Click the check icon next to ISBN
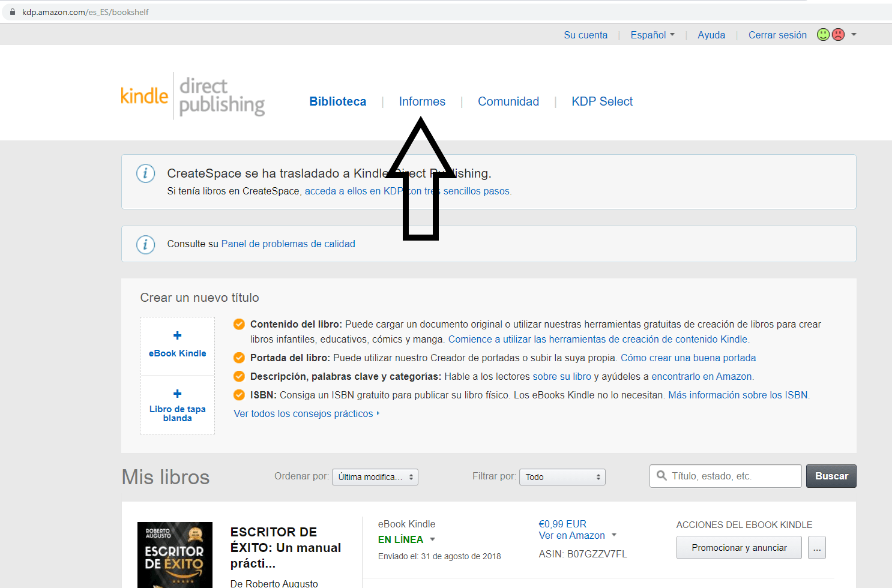 [x=239, y=395]
